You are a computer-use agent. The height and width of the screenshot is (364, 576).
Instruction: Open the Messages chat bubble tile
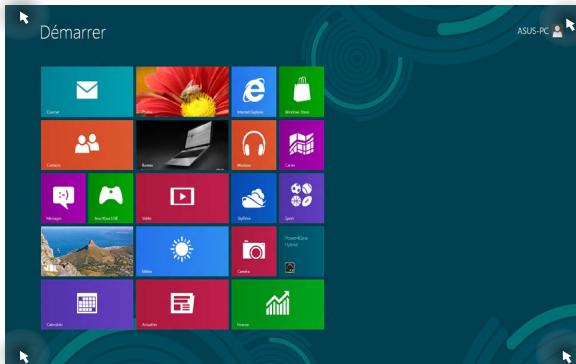coord(63,198)
